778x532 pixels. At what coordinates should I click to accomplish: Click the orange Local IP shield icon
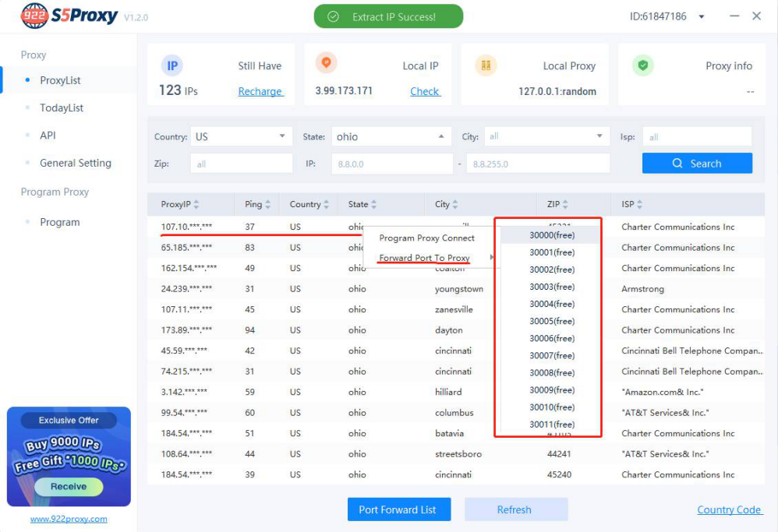326,63
